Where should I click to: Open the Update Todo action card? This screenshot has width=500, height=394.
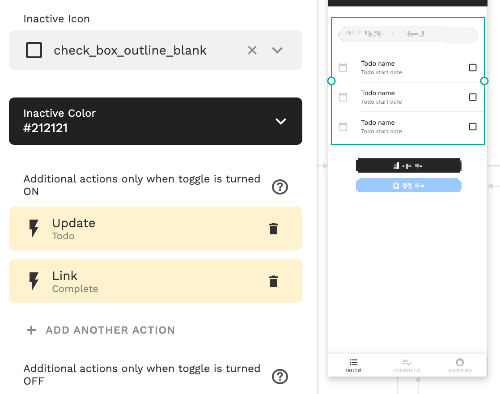coord(155,229)
